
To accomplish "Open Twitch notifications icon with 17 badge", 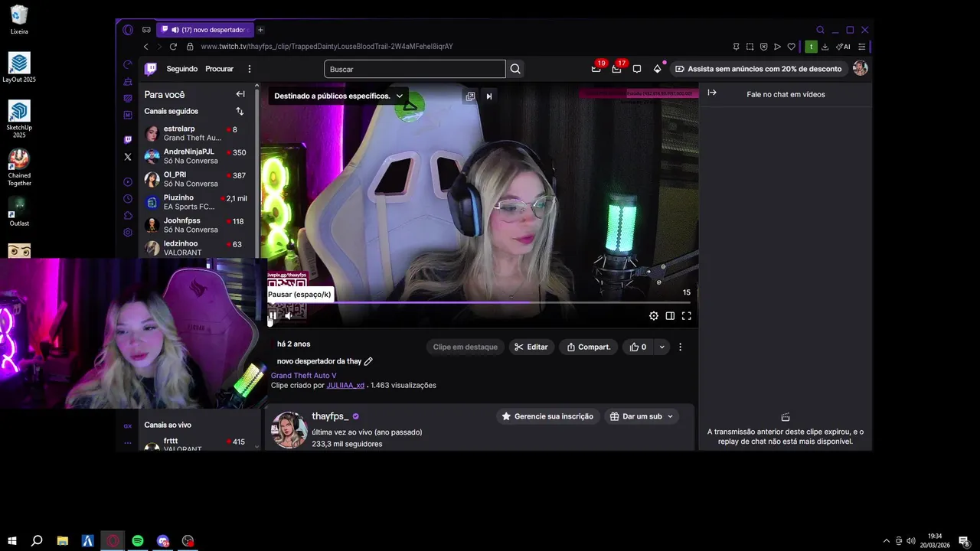I will 617,69.
